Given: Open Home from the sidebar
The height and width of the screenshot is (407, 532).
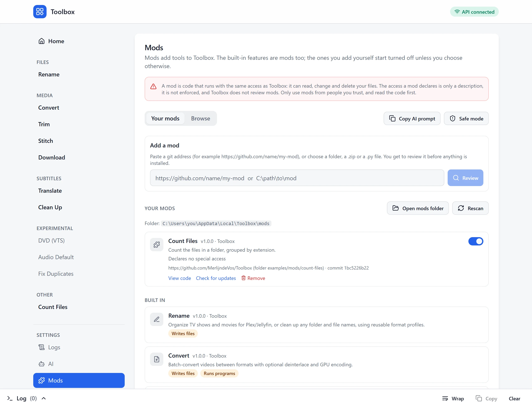Looking at the screenshot, I should coord(51,41).
